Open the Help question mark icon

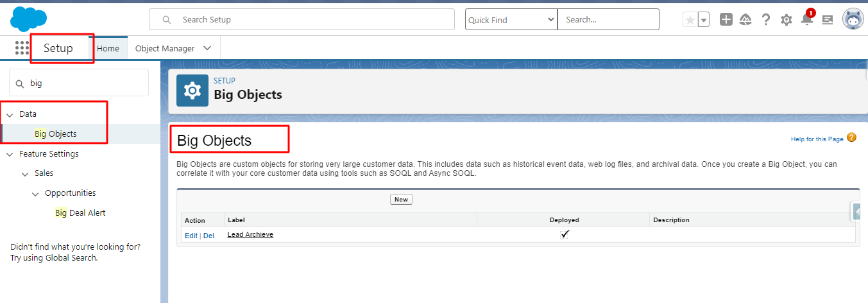766,20
